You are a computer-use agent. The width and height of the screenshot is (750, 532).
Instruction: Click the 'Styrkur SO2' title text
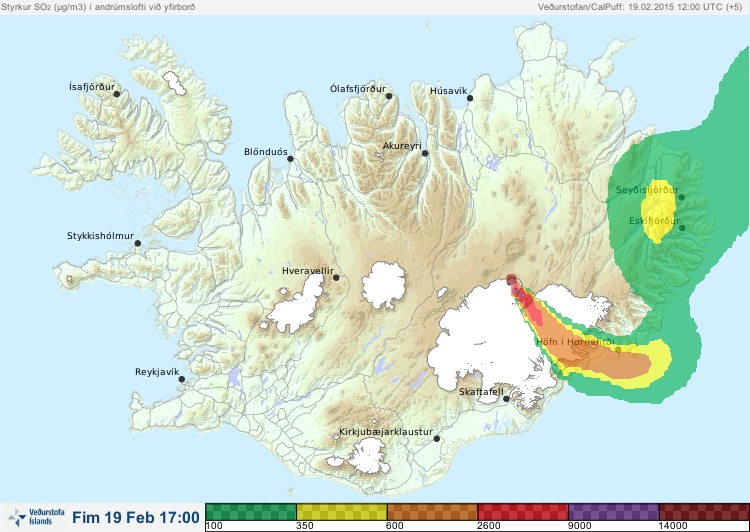click(98, 7)
